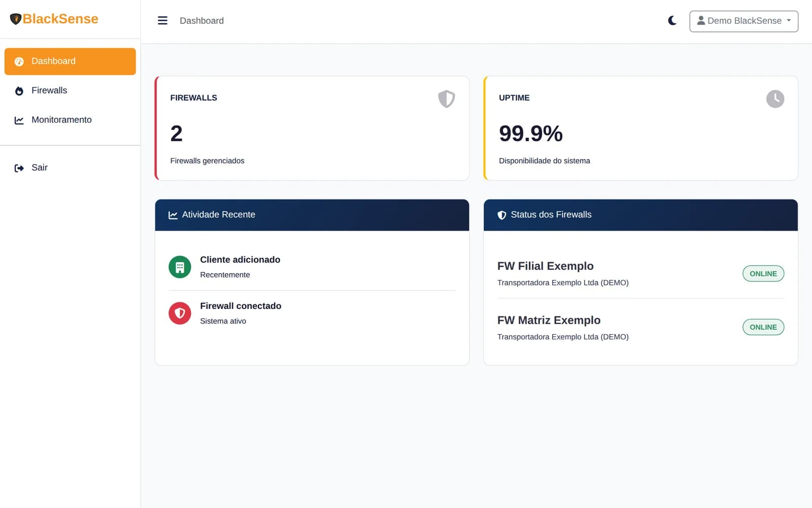This screenshot has height=508, width=812.
Task: Click the Sistema ativo subtitle
Action: 223,321
